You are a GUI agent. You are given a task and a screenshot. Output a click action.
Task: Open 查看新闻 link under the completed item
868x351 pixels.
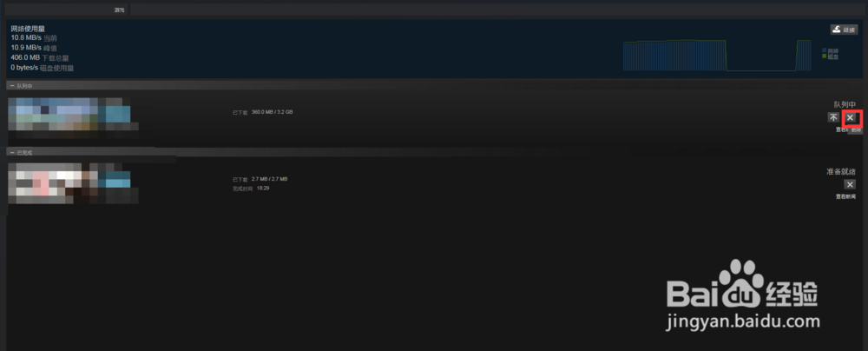pos(845,197)
